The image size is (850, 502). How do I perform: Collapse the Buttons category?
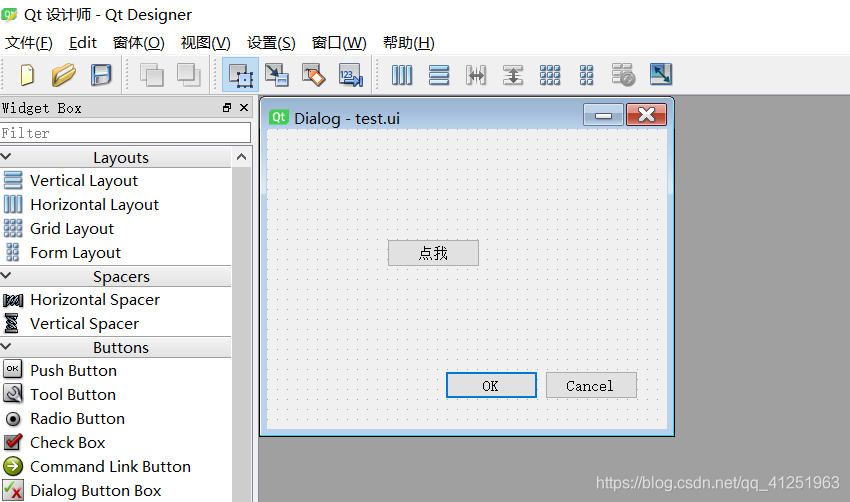click(x=7, y=346)
